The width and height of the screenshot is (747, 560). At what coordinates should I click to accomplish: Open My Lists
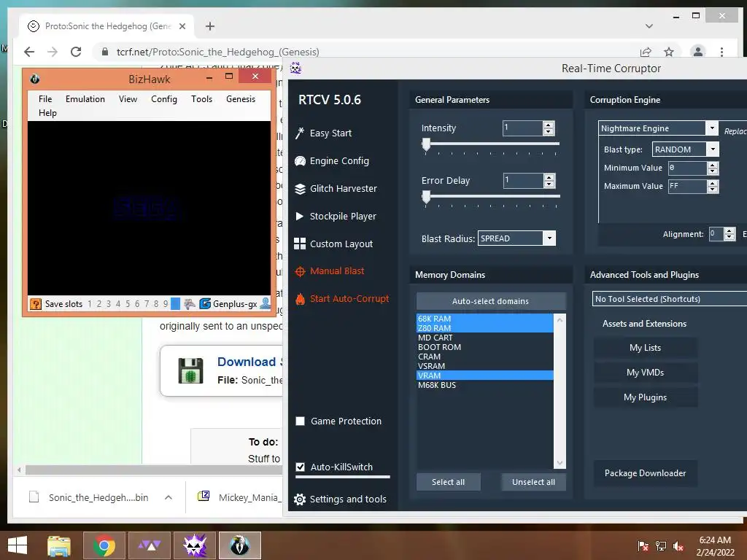tap(646, 348)
